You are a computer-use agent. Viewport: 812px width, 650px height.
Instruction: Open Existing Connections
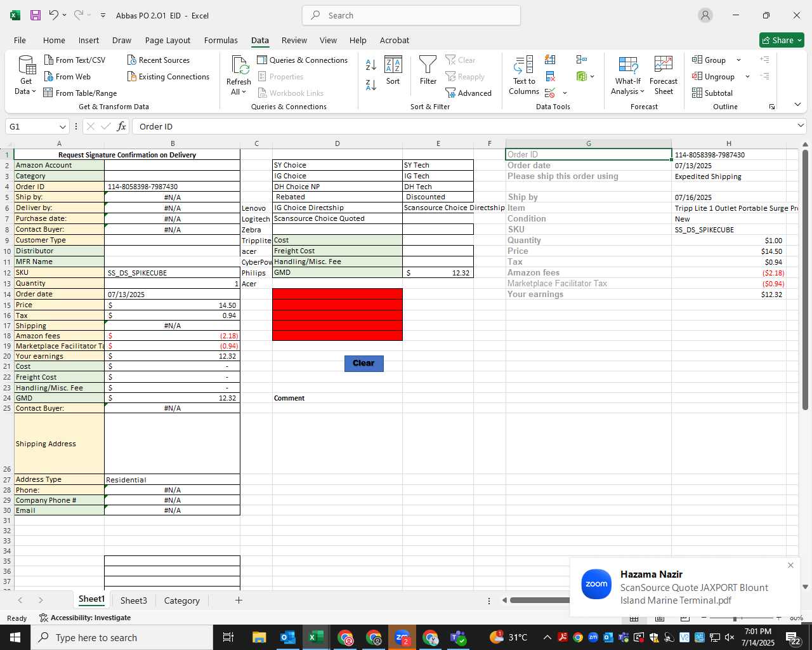168,77
